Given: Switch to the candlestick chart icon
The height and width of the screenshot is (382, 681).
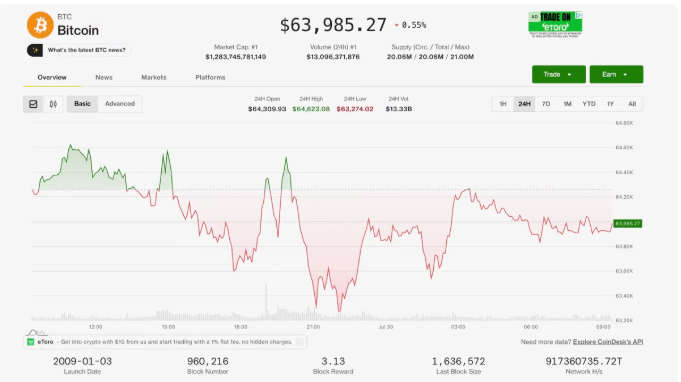Looking at the screenshot, I should pos(53,104).
